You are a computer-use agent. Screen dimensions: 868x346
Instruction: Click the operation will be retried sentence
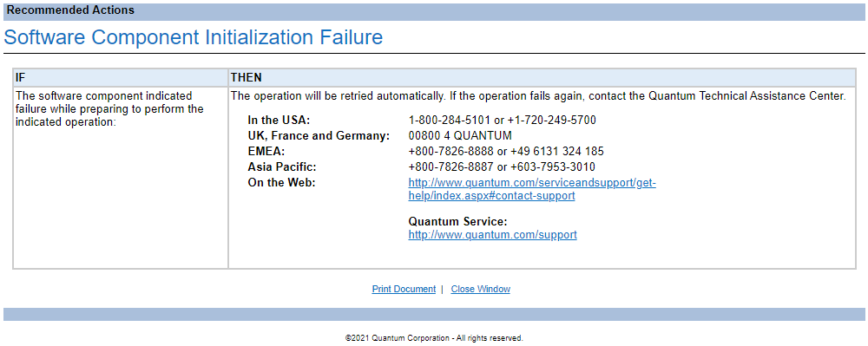538,95
